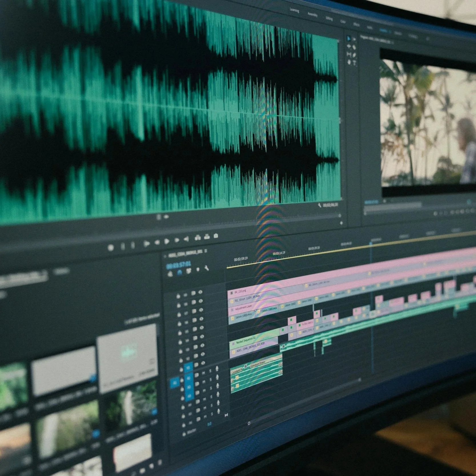Click Mark Out in Source monitor
The height and width of the screenshot is (476, 476).
pos(133,245)
